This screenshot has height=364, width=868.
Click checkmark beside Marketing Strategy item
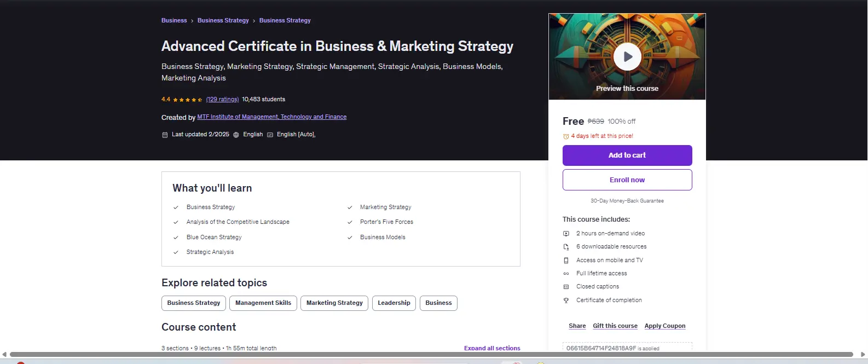point(350,207)
